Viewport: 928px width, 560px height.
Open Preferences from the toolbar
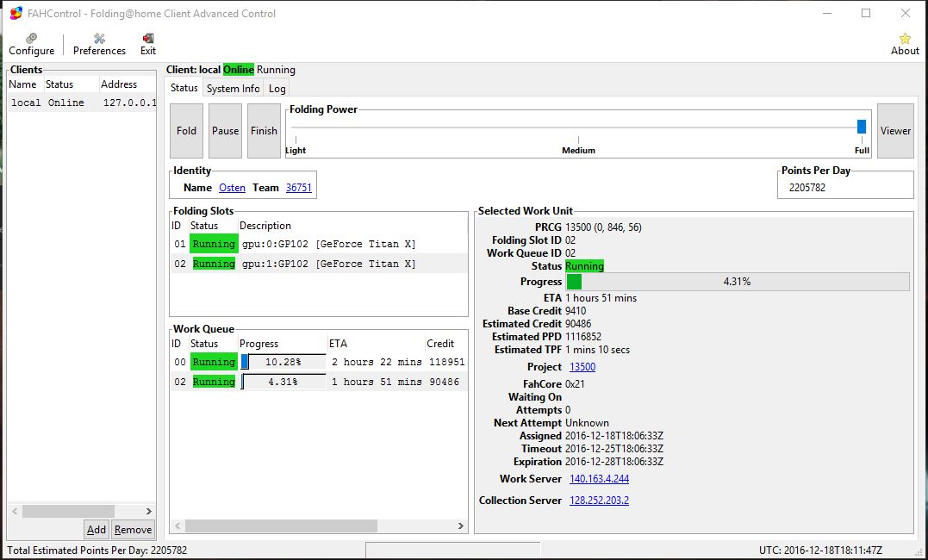click(x=99, y=45)
